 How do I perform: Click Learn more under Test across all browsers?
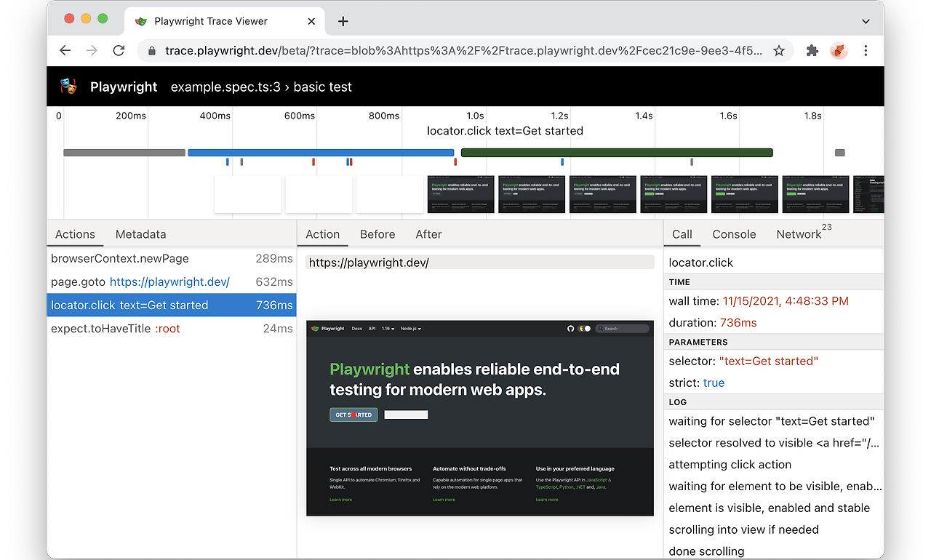(x=340, y=500)
